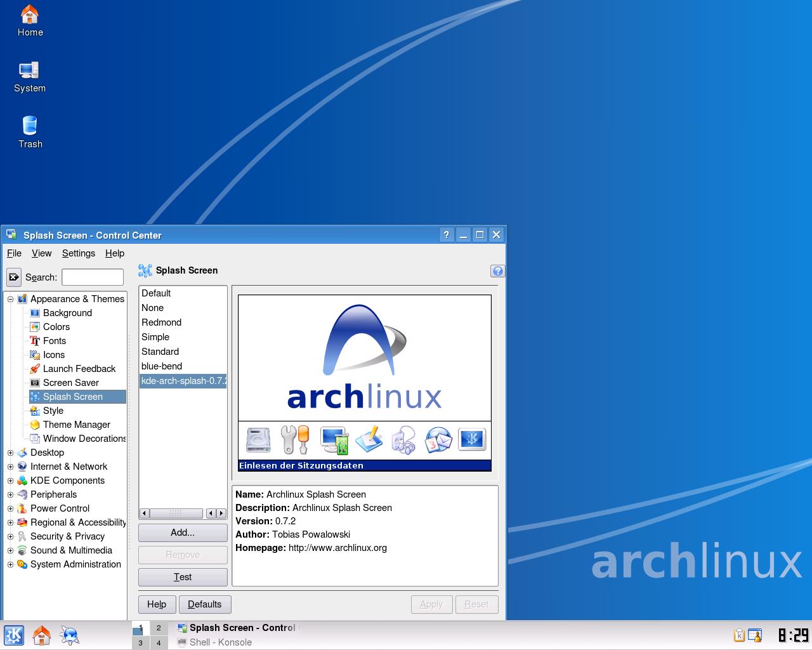Expand the Sound & Multimedia category
This screenshot has width=812, height=650.
(10, 550)
